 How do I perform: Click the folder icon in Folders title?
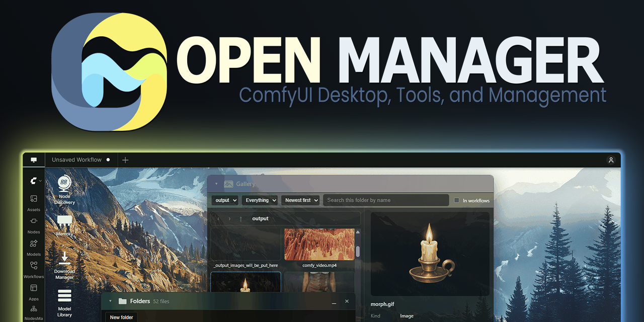(122, 301)
